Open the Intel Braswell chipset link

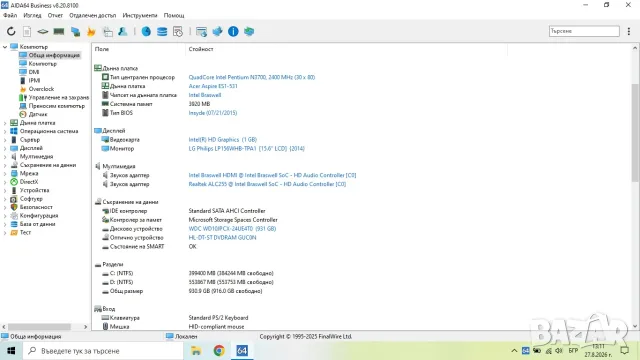pyautogui.click(x=204, y=95)
